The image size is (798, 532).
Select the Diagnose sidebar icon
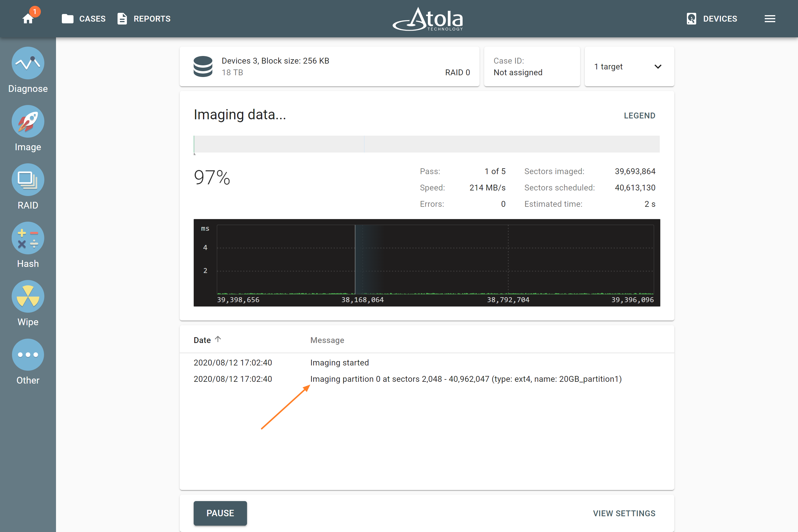28,63
